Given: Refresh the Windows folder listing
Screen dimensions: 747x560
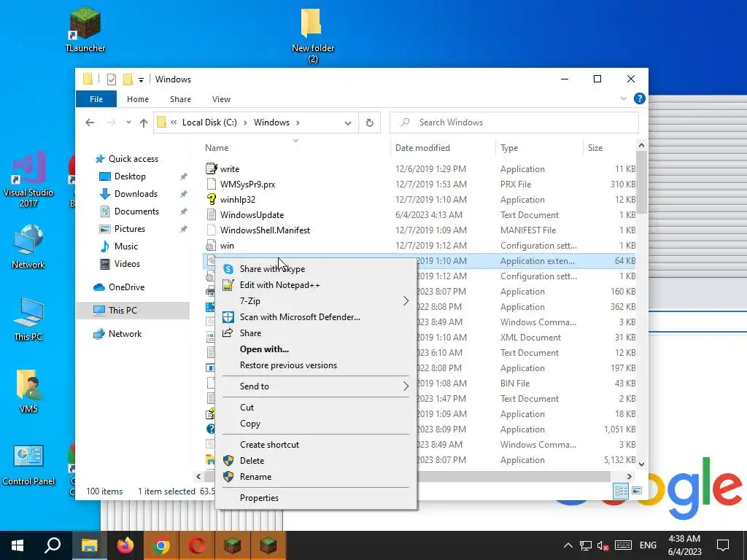Looking at the screenshot, I should (x=370, y=122).
